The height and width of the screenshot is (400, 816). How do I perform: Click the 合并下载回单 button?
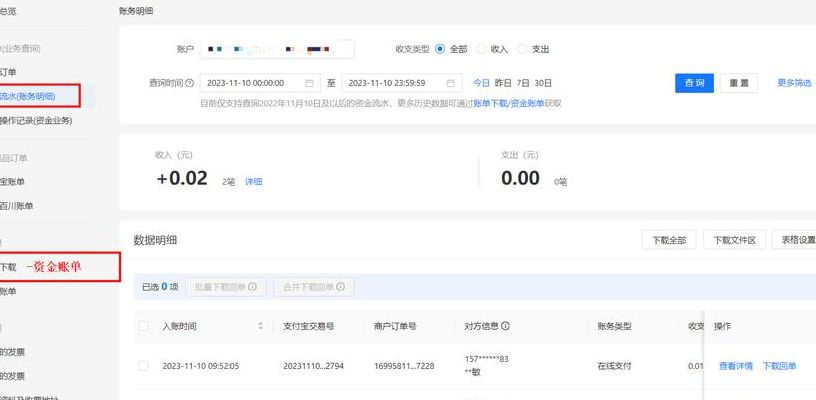[x=314, y=287]
